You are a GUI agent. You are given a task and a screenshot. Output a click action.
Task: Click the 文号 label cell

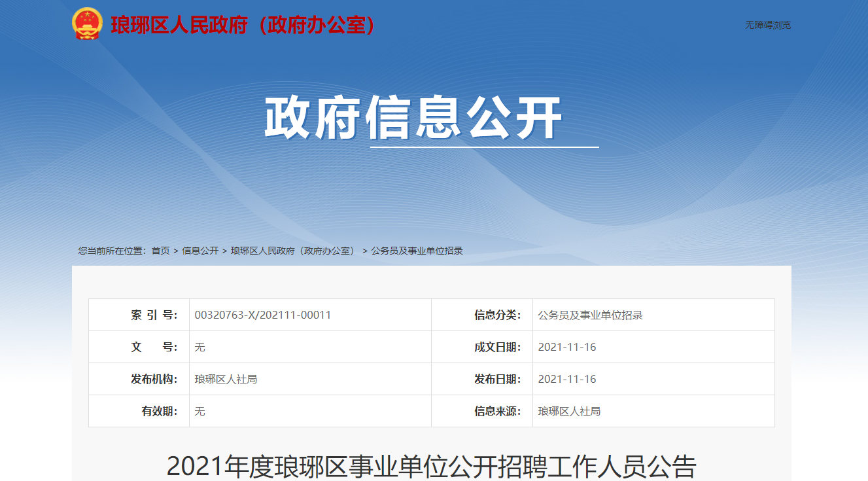pyautogui.click(x=139, y=347)
